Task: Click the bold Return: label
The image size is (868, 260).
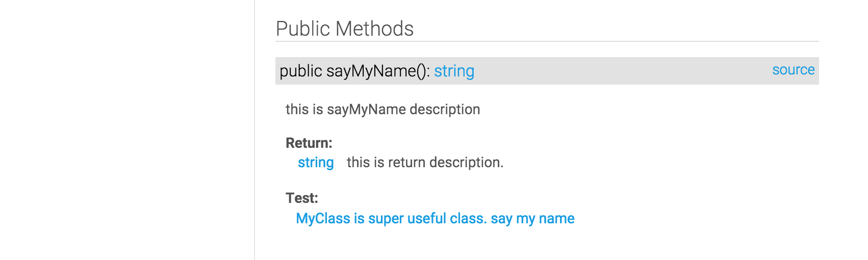Action: [309, 143]
